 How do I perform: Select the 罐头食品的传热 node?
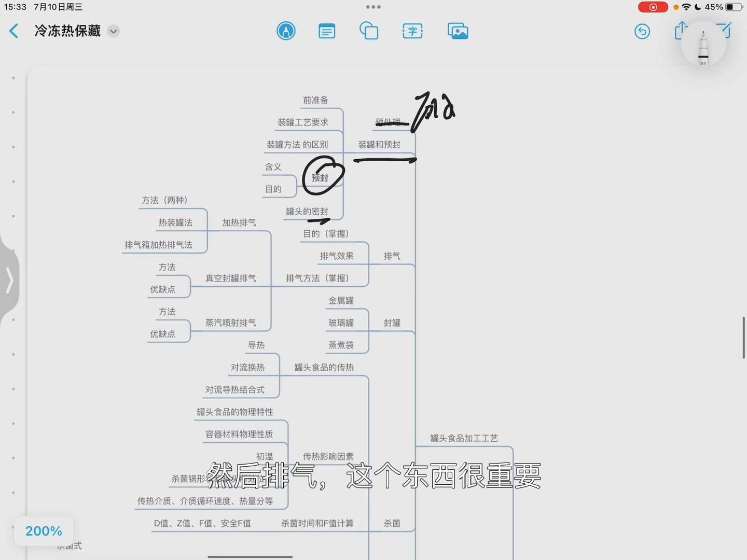pos(324,368)
